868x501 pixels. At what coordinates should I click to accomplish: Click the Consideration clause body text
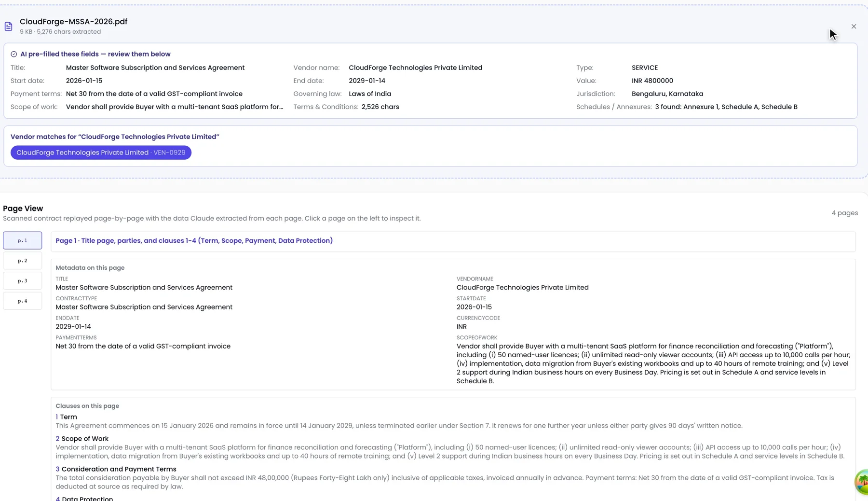coord(445,482)
